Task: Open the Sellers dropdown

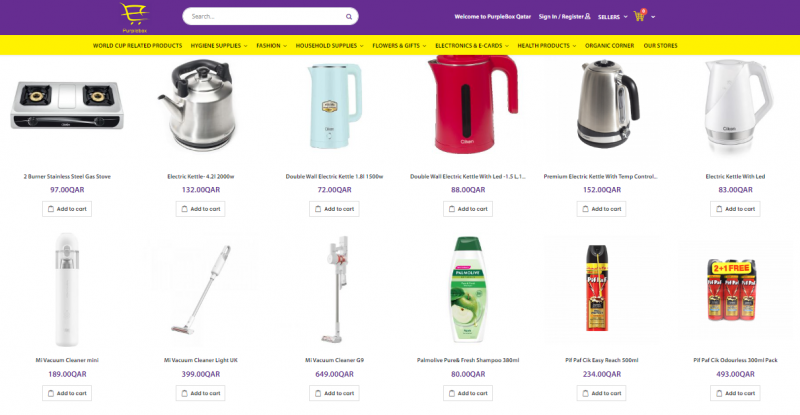Action: (x=613, y=17)
